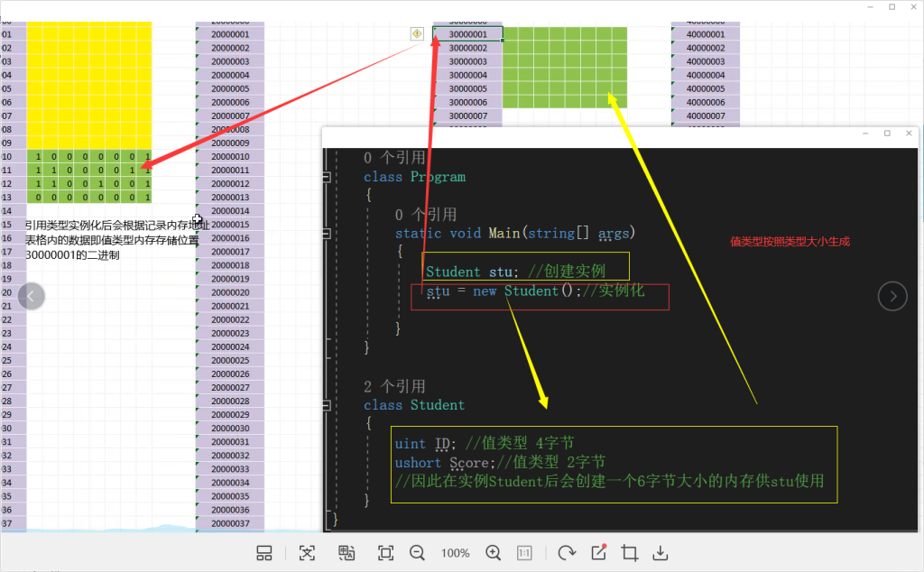The width and height of the screenshot is (924, 572).
Task: Go to the next image
Action: pyautogui.click(x=892, y=296)
